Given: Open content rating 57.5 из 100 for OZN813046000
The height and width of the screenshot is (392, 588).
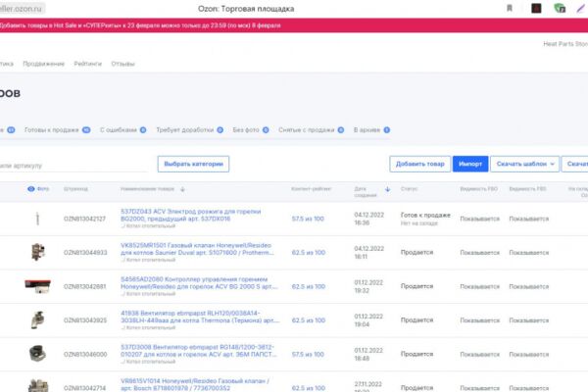Looking at the screenshot, I should point(308,354).
